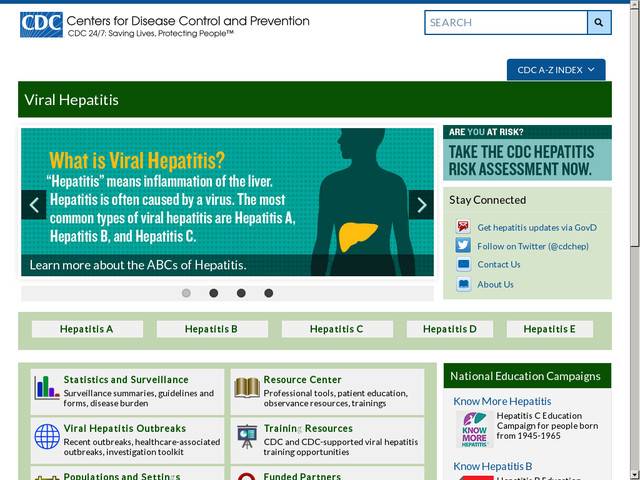The image size is (640, 480).
Task: Select the first carousel dot
Action: pos(186,293)
